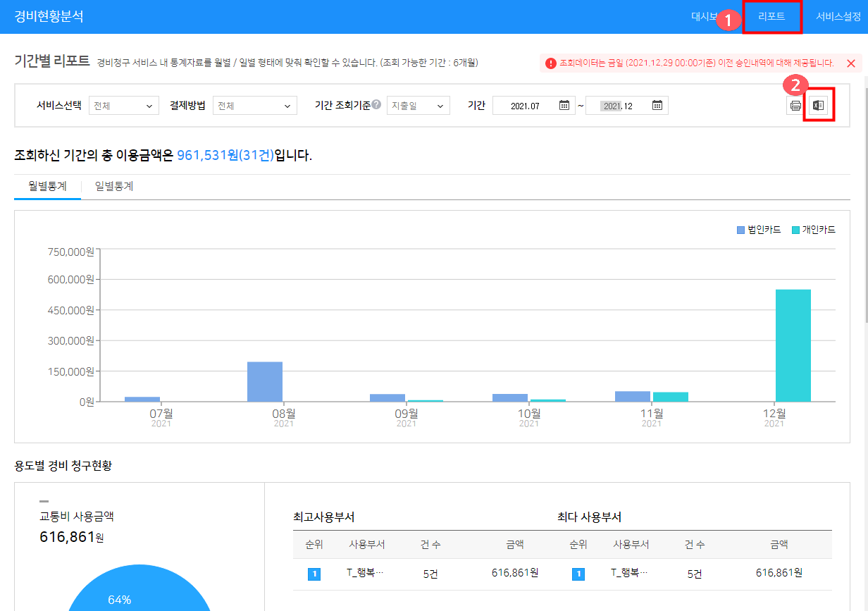Click the 2021.07 start date field
This screenshot has height=611, width=868.
pyautogui.click(x=525, y=106)
